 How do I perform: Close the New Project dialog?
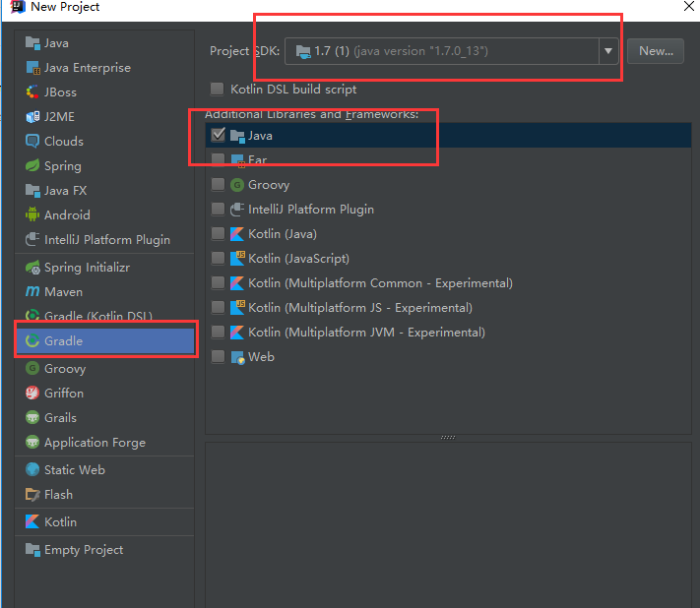point(689,6)
